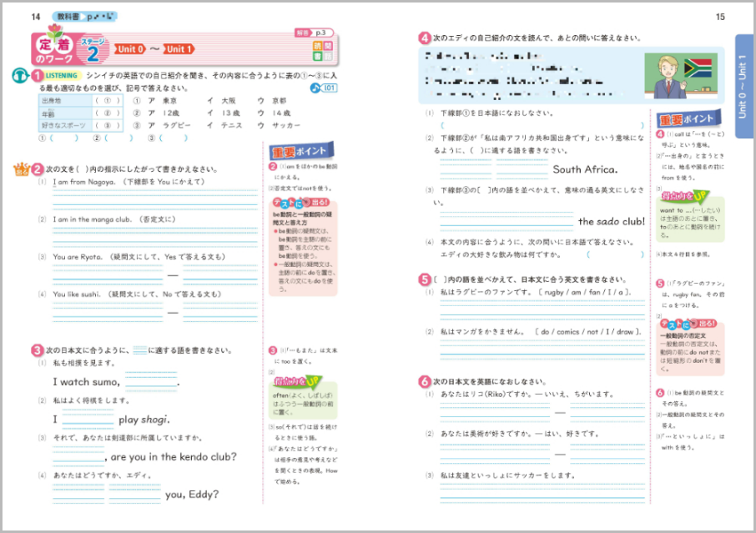Click the word list "rugby / am / fan / I / a"

584,292
